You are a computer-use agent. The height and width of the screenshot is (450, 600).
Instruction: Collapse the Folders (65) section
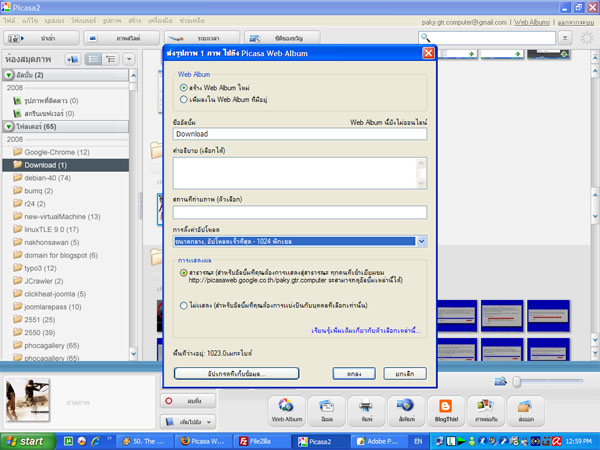tap(9, 126)
